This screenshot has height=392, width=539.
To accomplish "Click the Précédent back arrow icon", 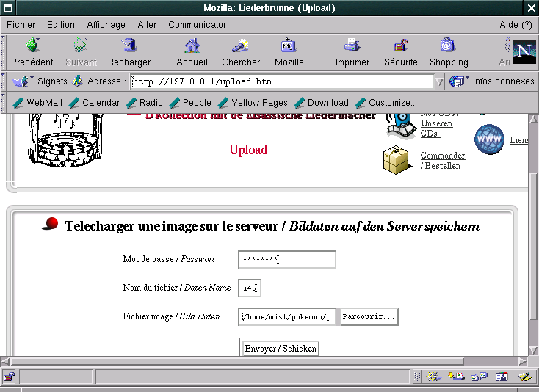I will point(32,46).
